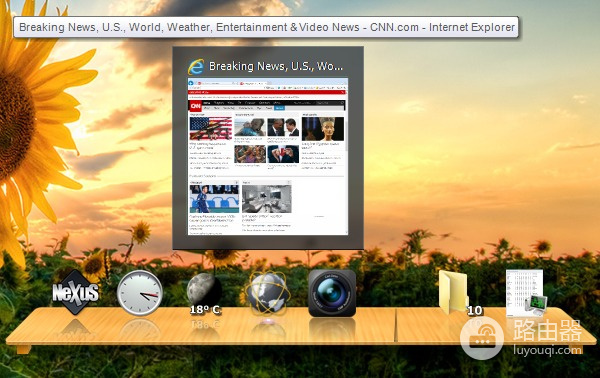600x378 pixels.
Task: Open the yellow folder stack icon
Action: tap(454, 292)
